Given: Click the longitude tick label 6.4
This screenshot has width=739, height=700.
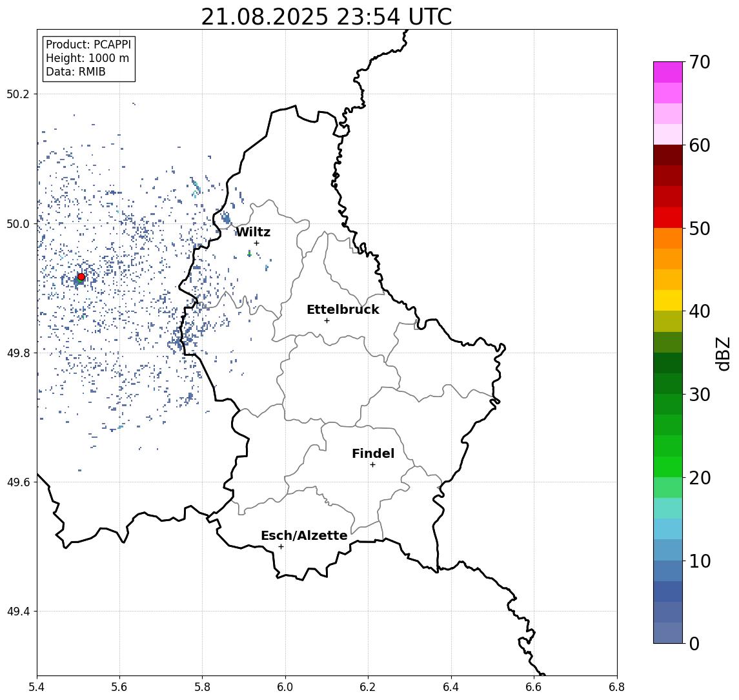Looking at the screenshot, I should pyautogui.click(x=451, y=687).
